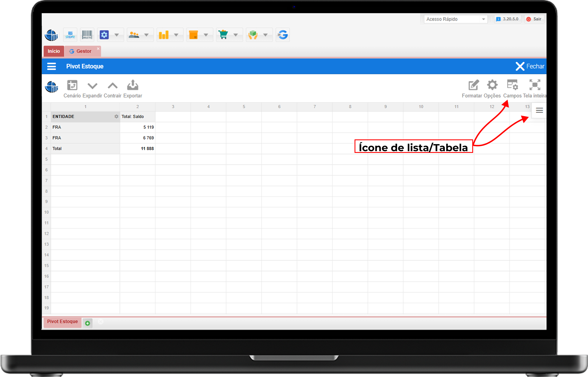Select the Pivot Estoque bottom tab
Image resolution: width=588 pixels, height=377 pixels.
click(62, 321)
